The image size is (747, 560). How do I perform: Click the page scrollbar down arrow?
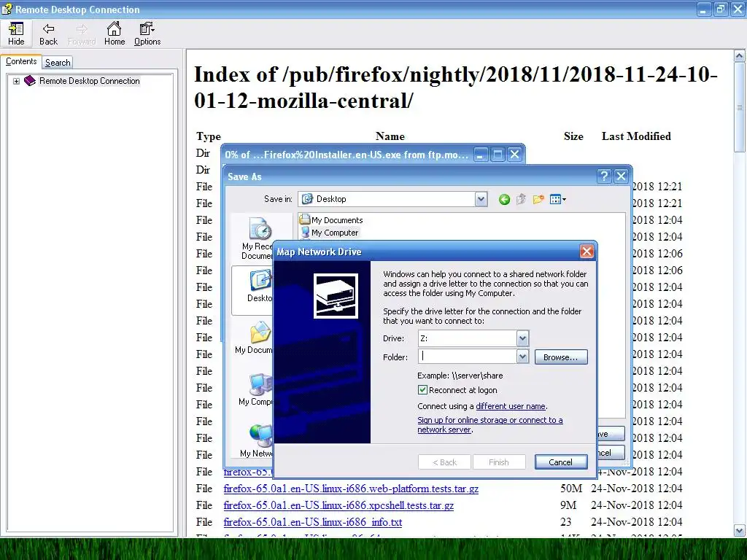pyautogui.click(x=740, y=530)
